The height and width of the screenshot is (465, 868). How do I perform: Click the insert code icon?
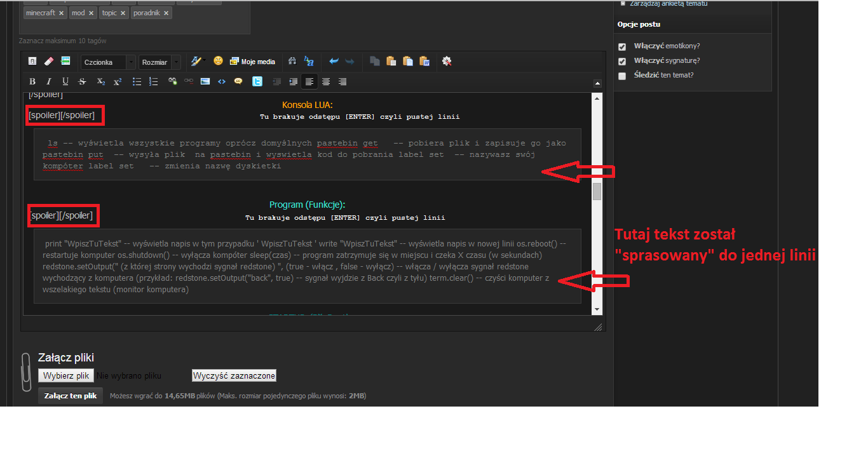(x=222, y=81)
